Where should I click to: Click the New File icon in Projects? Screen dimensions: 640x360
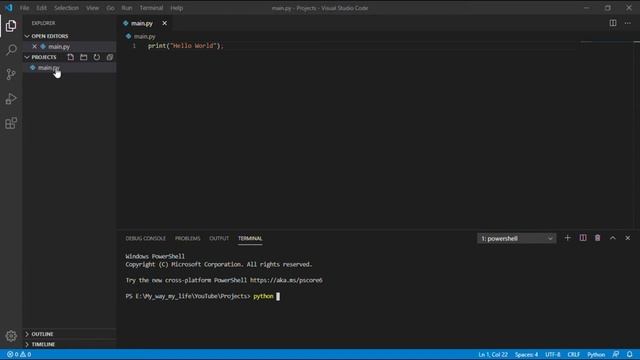(x=71, y=57)
